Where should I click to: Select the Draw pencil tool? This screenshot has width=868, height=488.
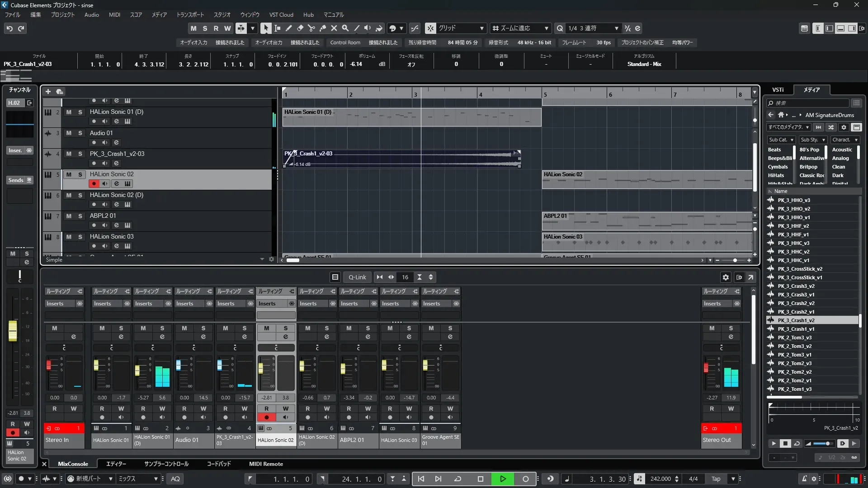289,28
